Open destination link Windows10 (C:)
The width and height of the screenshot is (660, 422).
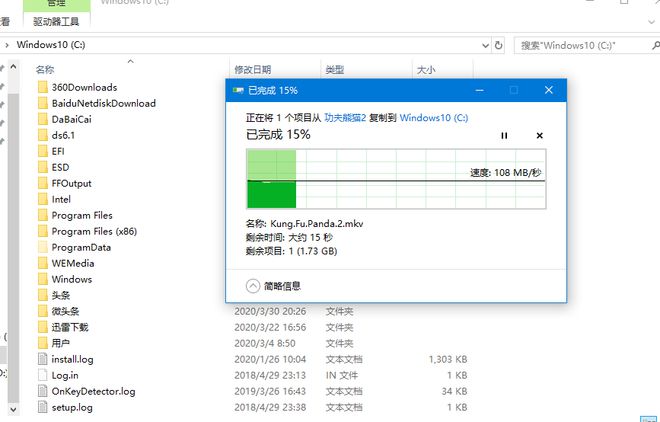coord(434,118)
